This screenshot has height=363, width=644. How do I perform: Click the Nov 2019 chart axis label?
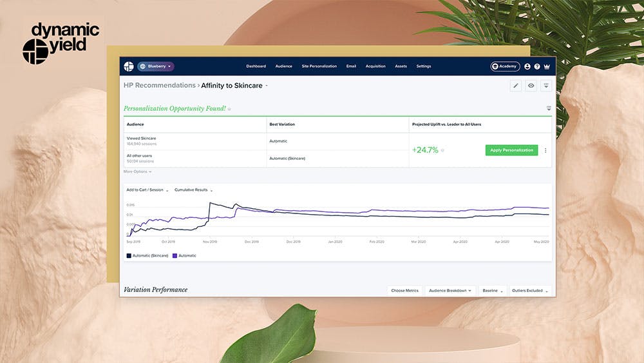tap(210, 242)
